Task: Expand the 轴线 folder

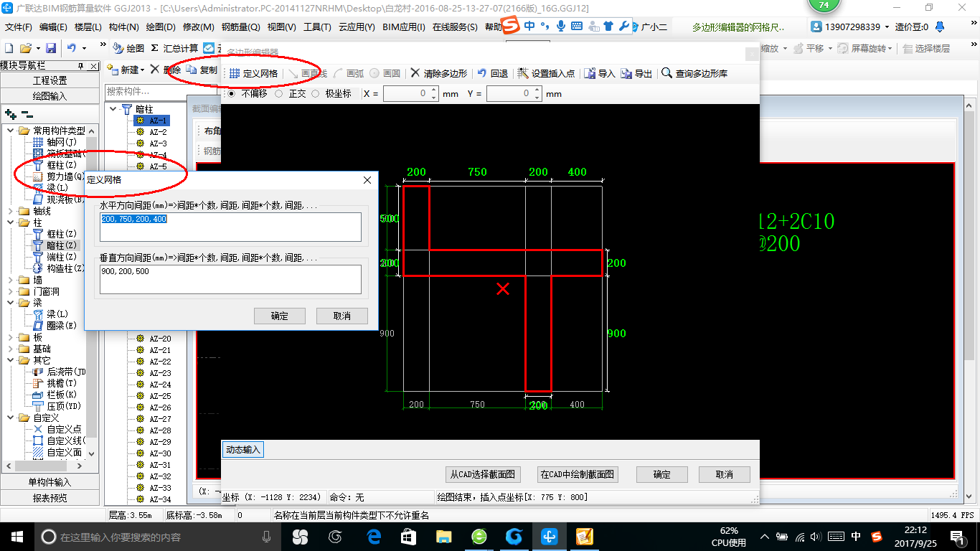Action: point(11,211)
